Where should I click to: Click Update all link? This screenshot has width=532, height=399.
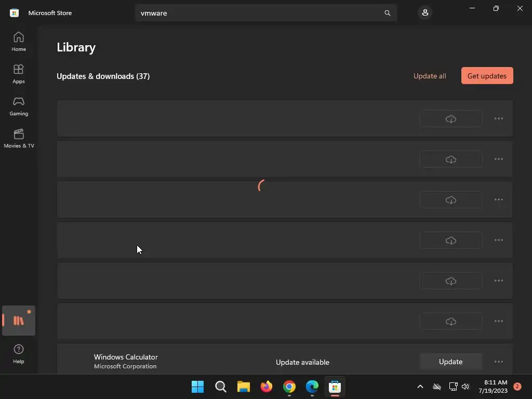coord(430,76)
